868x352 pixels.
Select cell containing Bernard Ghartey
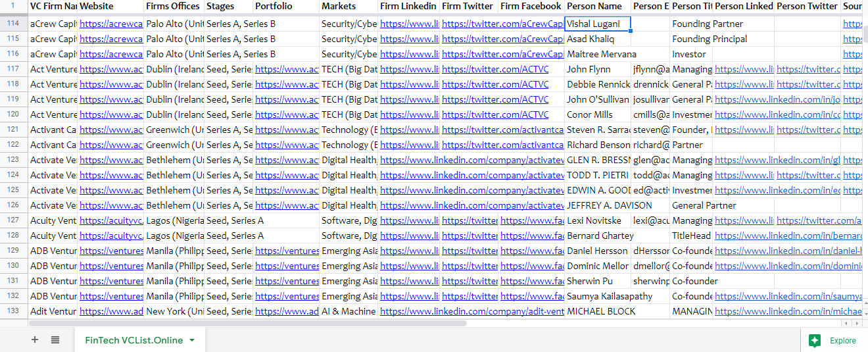point(598,236)
